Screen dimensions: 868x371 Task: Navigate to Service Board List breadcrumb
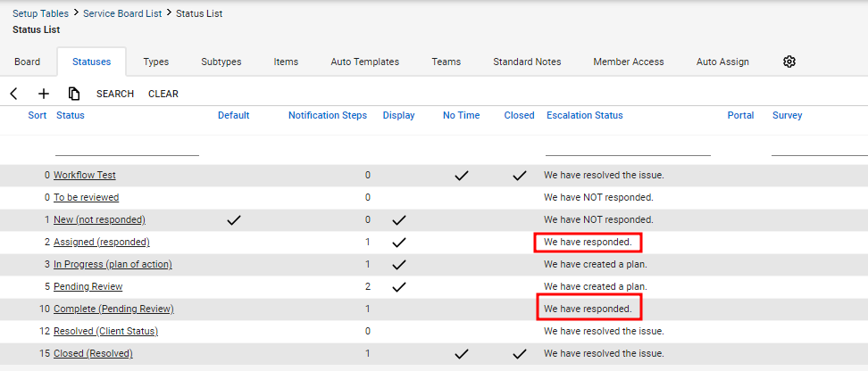pyautogui.click(x=122, y=13)
